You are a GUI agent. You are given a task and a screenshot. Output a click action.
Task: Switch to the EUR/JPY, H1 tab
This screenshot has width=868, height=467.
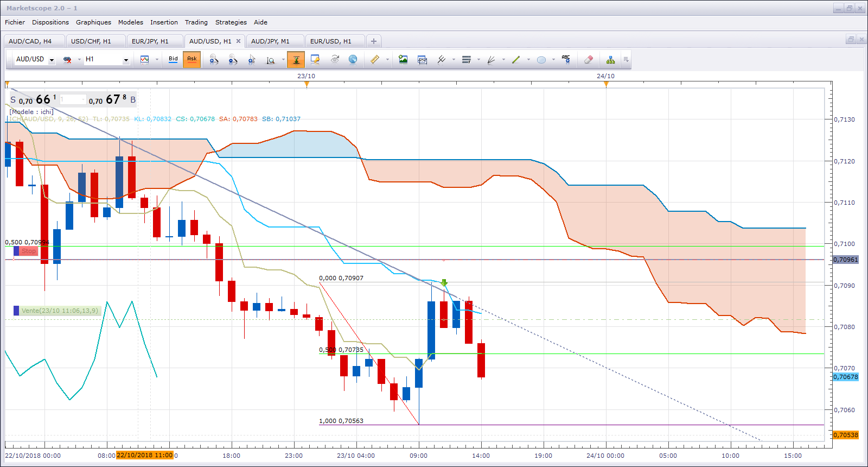154,41
